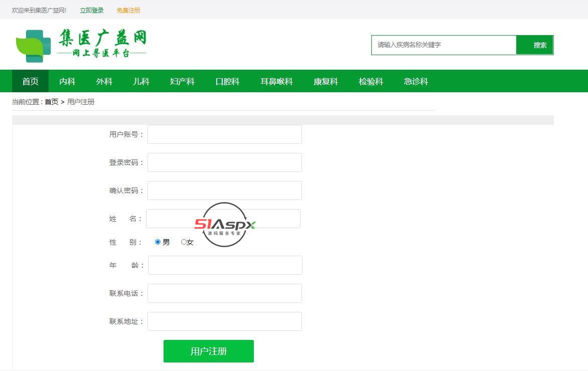Open the 首页 navigation tab

point(30,81)
